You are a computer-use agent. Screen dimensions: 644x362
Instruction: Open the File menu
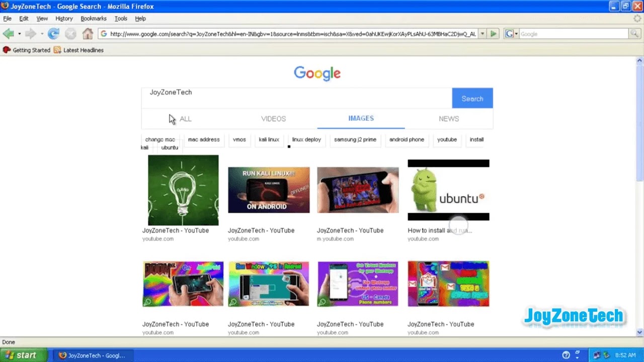(7, 19)
